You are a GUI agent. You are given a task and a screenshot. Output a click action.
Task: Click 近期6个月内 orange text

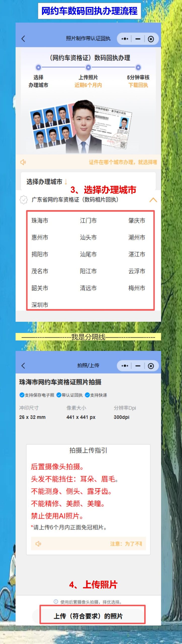click(88, 85)
